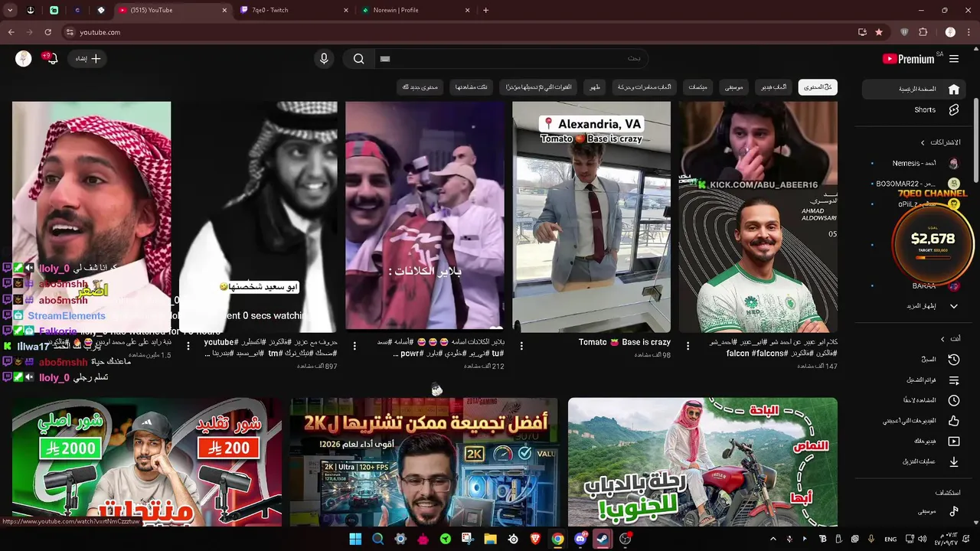
Task: Open the original vs fake Shure video
Action: (x=147, y=462)
